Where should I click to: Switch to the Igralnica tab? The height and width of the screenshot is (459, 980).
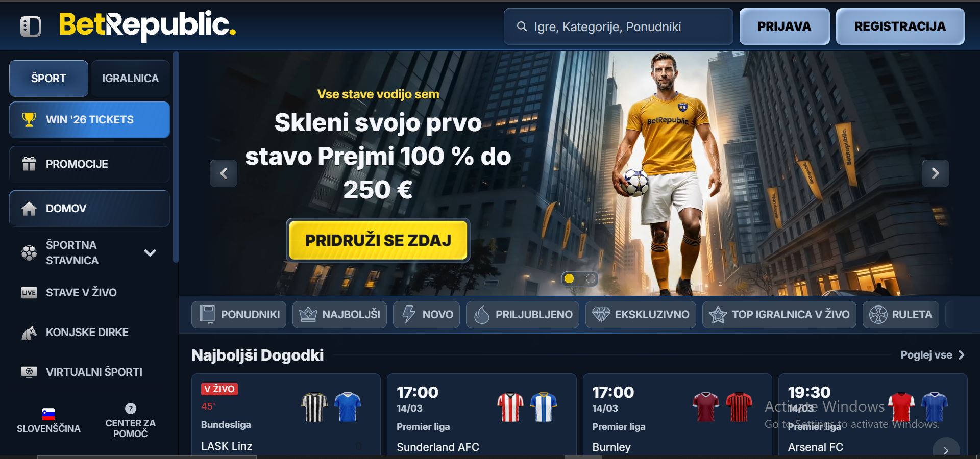tap(130, 78)
